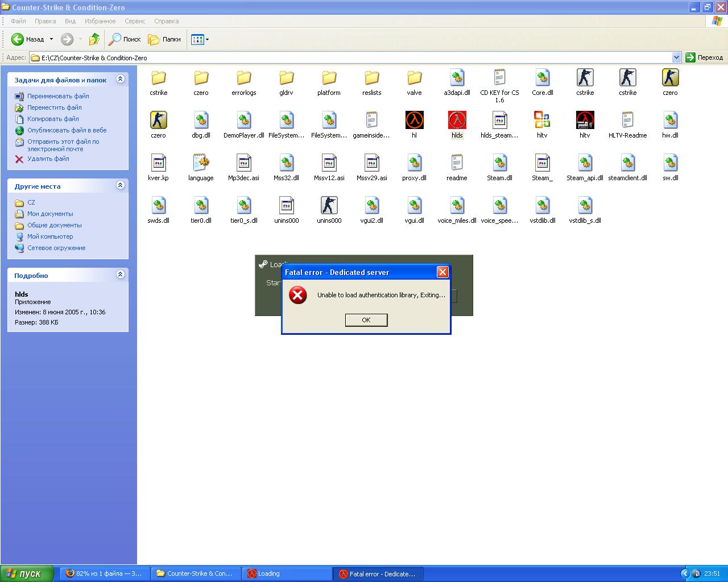This screenshot has height=582, width=728.
Task: Open the пуск Start menu
Action: coord(27,573)
